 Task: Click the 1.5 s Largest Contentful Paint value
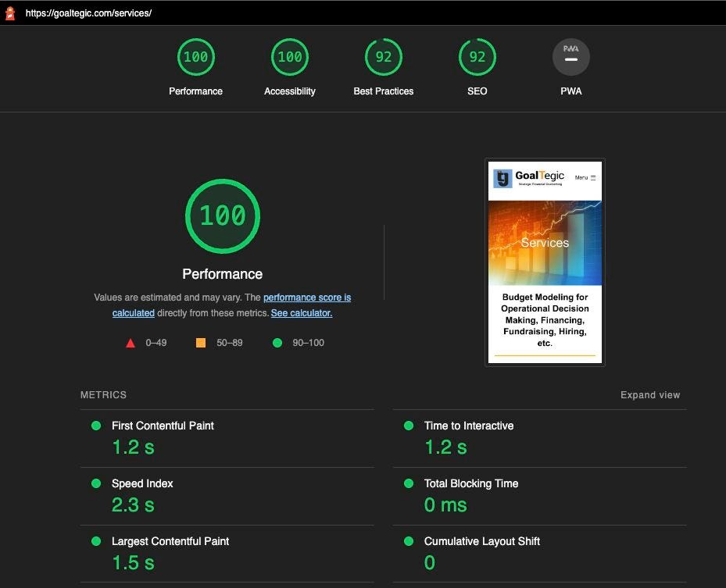click(x=134, y=563)
